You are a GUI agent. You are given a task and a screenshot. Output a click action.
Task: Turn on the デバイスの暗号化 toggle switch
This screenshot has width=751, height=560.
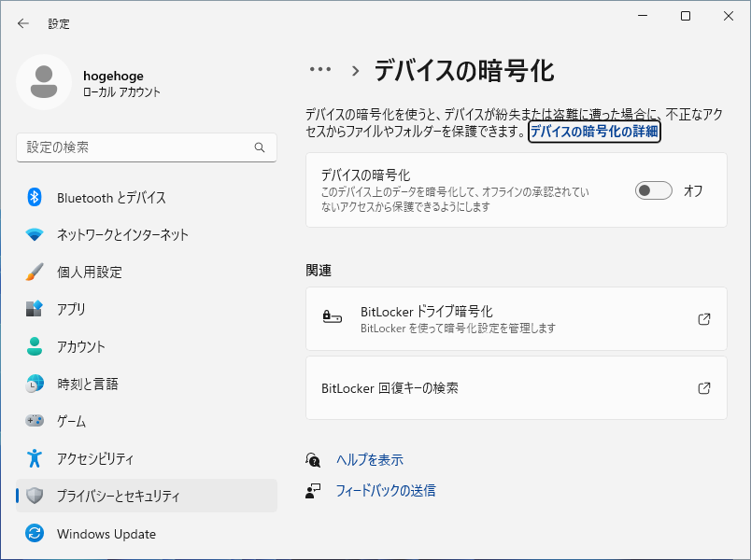[x=653, y=190]
